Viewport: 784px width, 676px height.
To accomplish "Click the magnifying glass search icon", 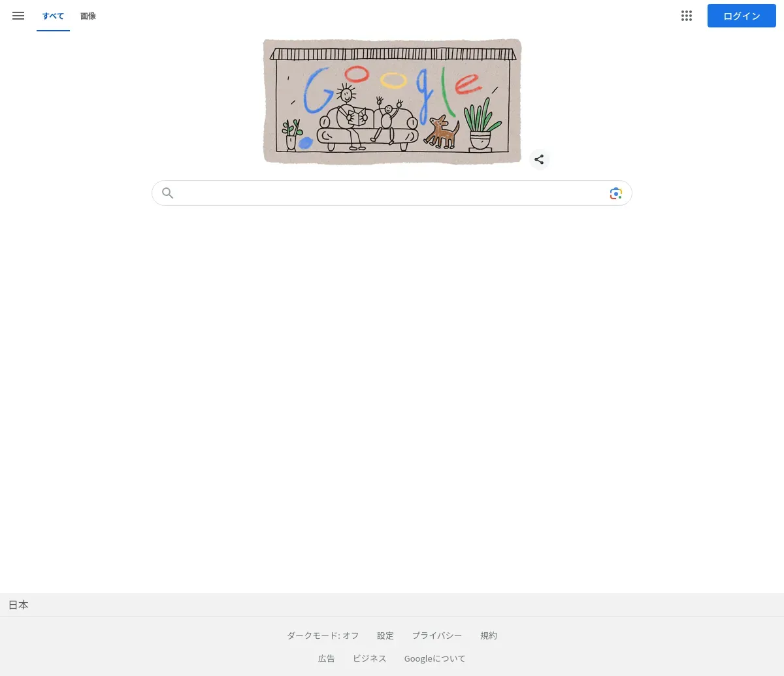I will pos(168,193).
